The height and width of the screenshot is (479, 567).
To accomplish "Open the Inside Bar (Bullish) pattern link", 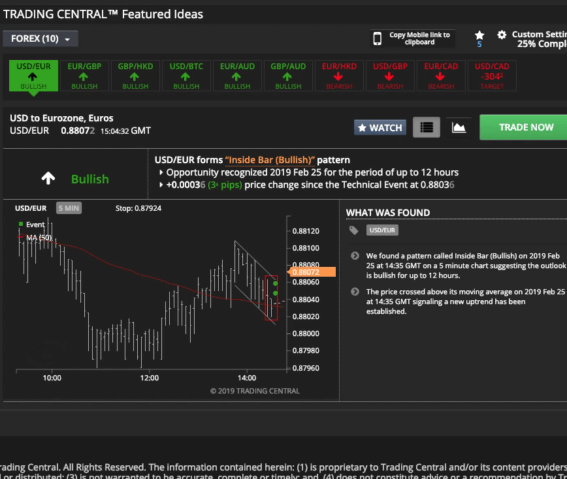I will point(269,160).
